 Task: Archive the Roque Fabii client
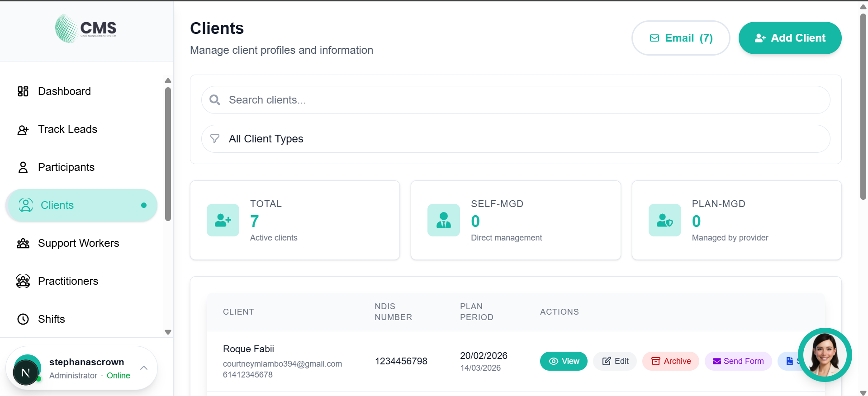[671, 361]
